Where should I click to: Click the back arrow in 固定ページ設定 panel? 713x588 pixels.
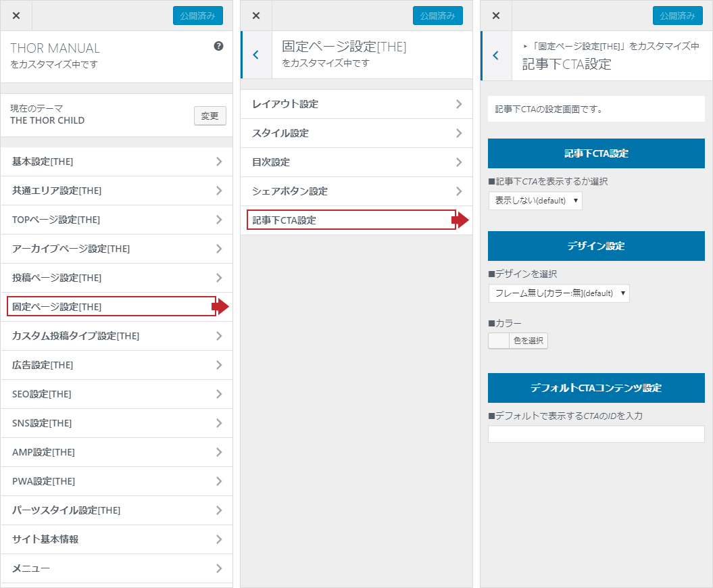click(255, 55)
